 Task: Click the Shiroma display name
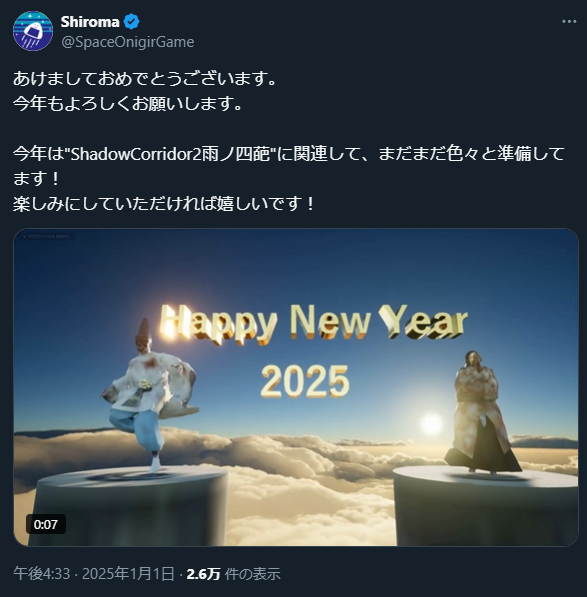coord(90,22)
